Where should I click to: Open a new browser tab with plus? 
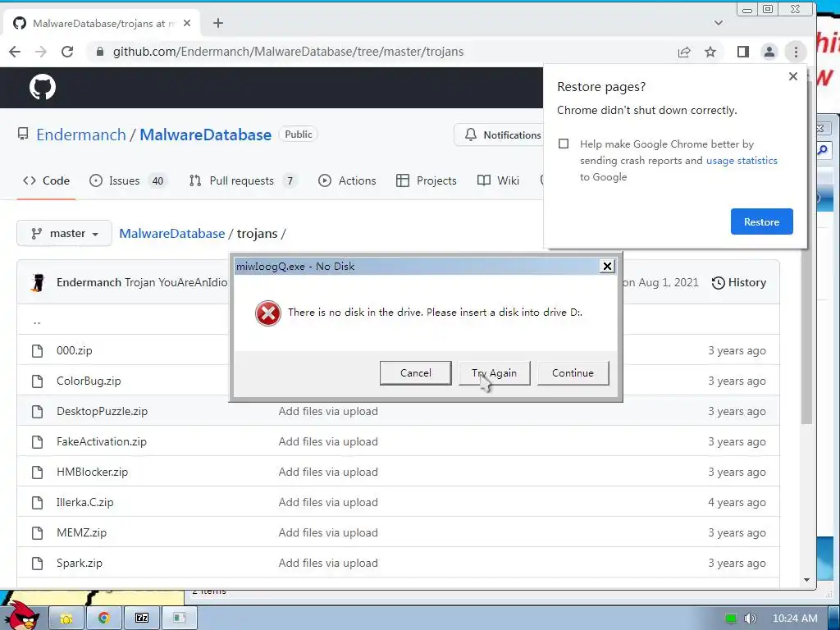point(218,23)
